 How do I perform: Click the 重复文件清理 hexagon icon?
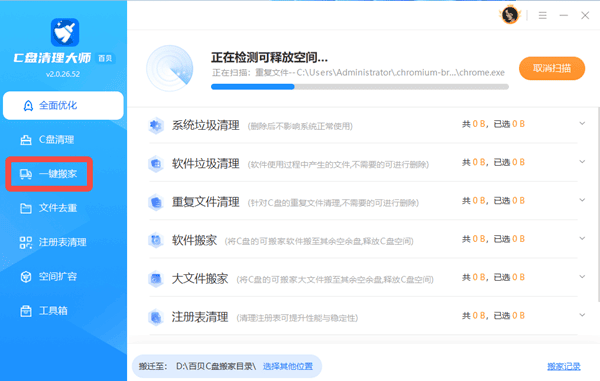(x=156, y=202)
